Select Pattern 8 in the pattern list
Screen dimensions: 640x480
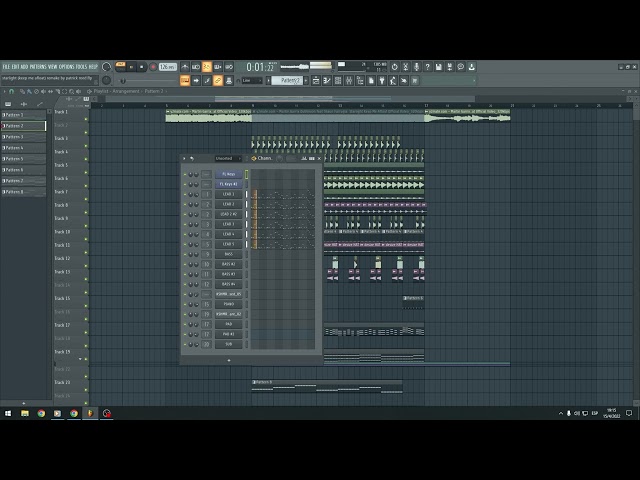(24, 192)
